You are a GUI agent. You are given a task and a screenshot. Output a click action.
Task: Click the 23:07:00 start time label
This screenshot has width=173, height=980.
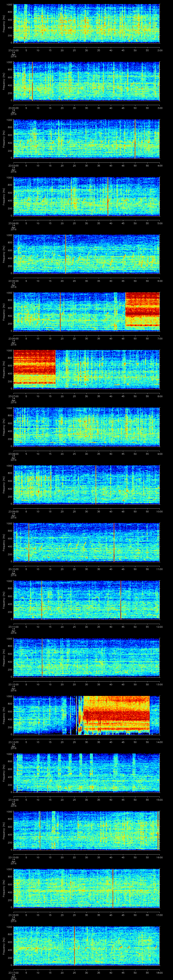click(13, 396)
